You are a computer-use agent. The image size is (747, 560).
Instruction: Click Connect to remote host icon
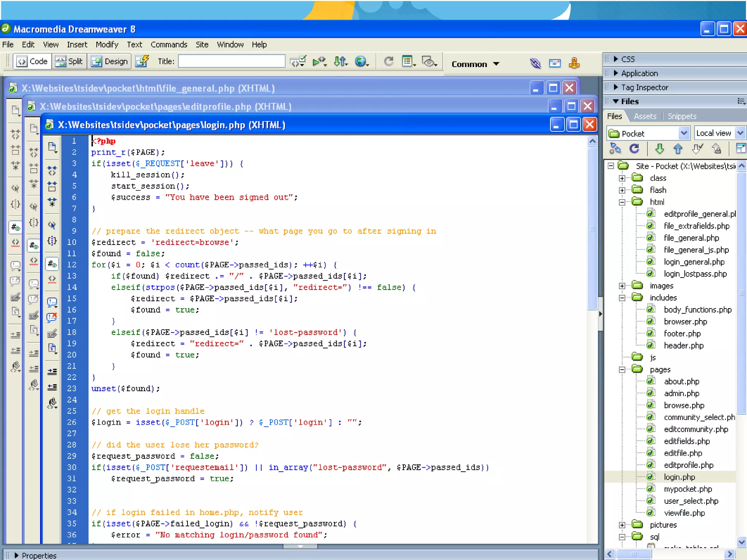(615, 149)
